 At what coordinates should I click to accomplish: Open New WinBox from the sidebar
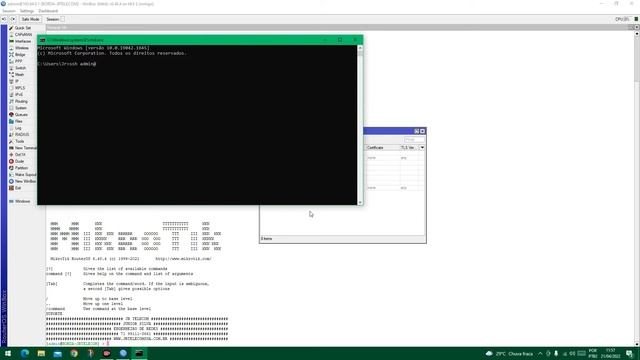[23, 181]
